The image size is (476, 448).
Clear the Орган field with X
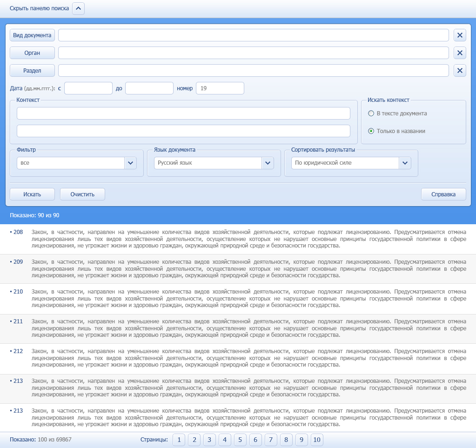tap(460, 53)
